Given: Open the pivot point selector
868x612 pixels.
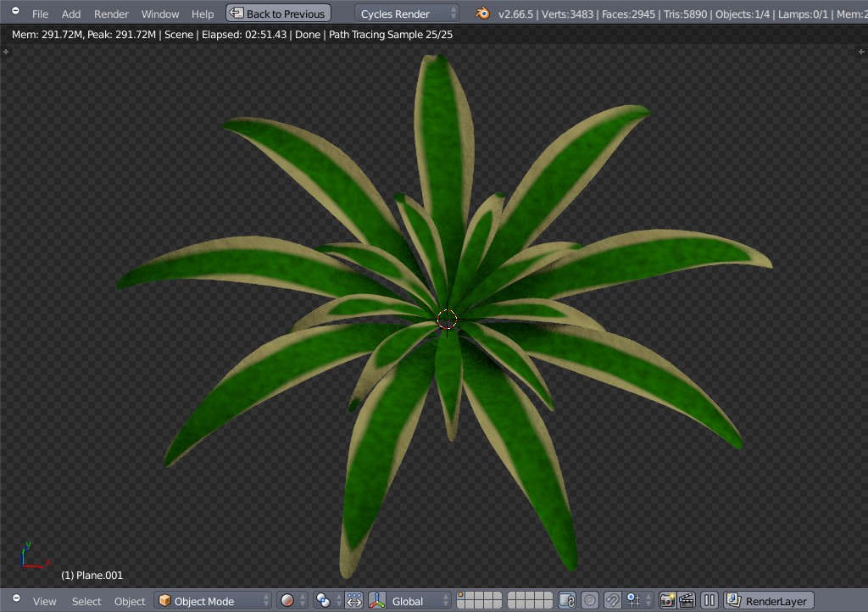Looking at the screenshot, I should (327, 601).
